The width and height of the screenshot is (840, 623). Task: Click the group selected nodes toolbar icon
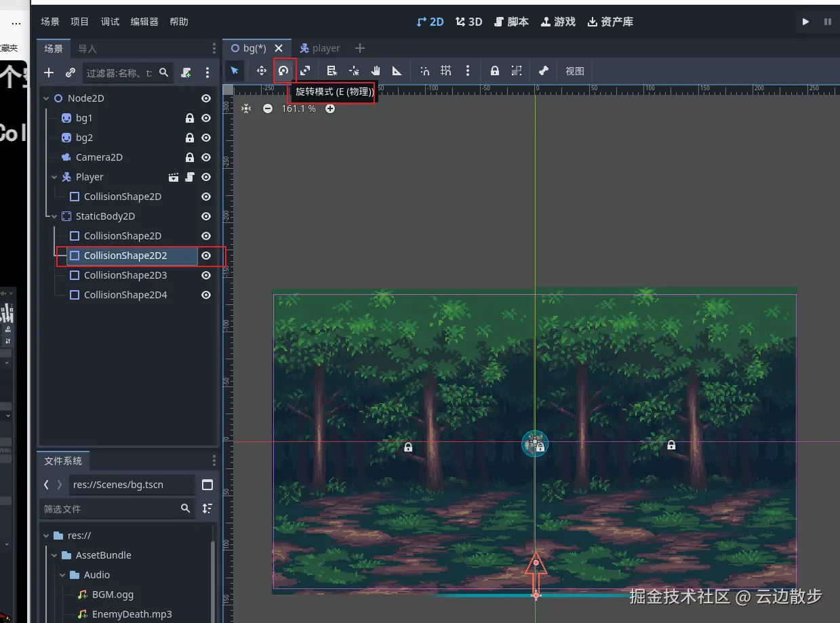(517, 71)
